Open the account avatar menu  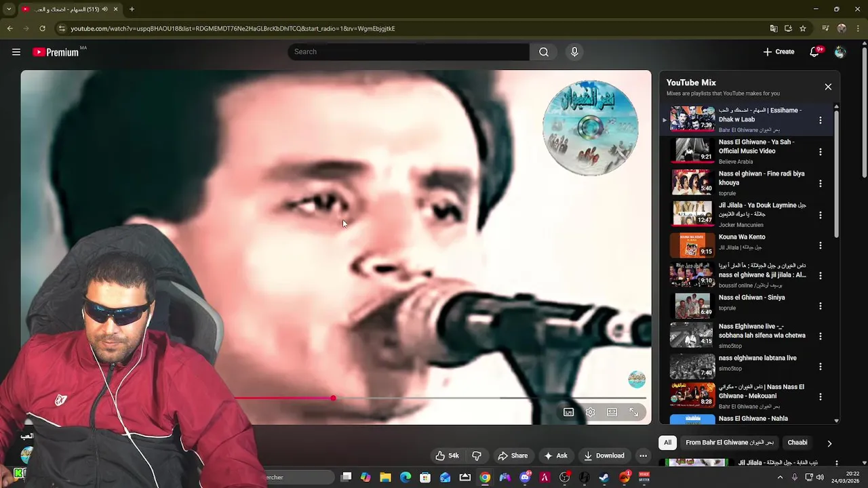tap(840, 52)
